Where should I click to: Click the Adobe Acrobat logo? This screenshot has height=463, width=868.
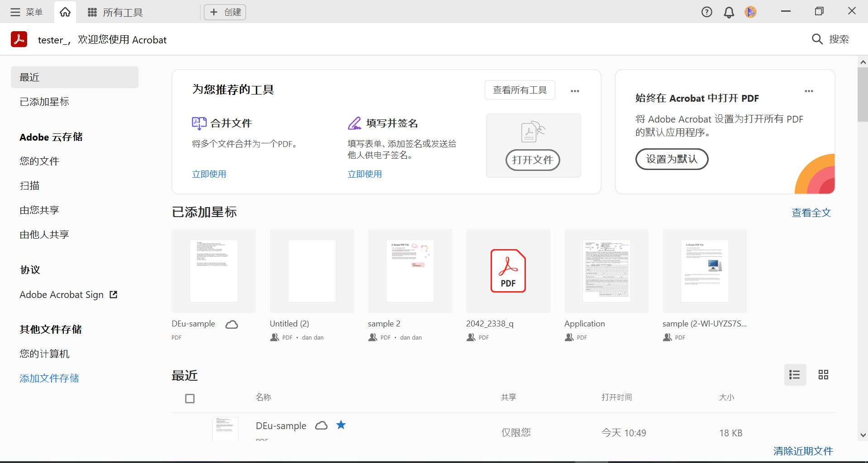[18, 39]
